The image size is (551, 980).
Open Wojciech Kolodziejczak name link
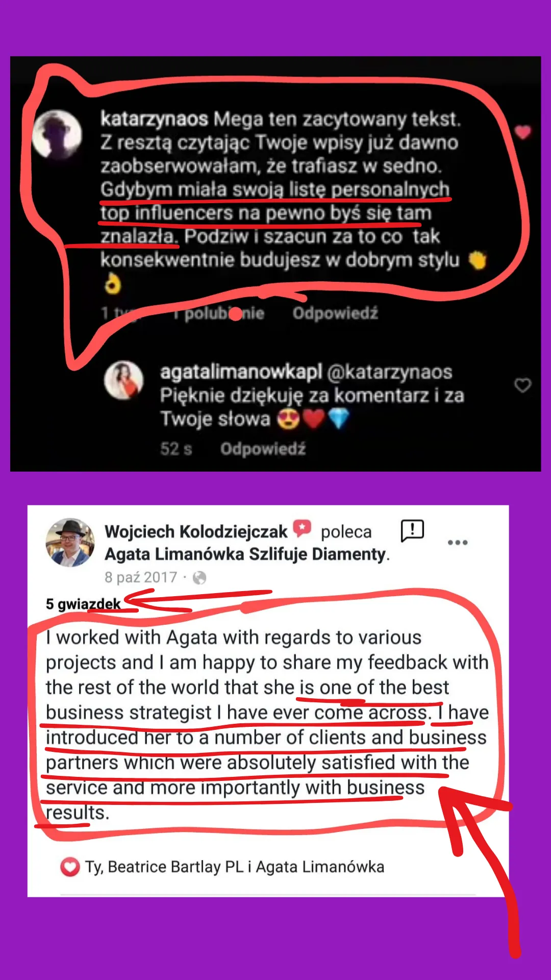(196, 532)
